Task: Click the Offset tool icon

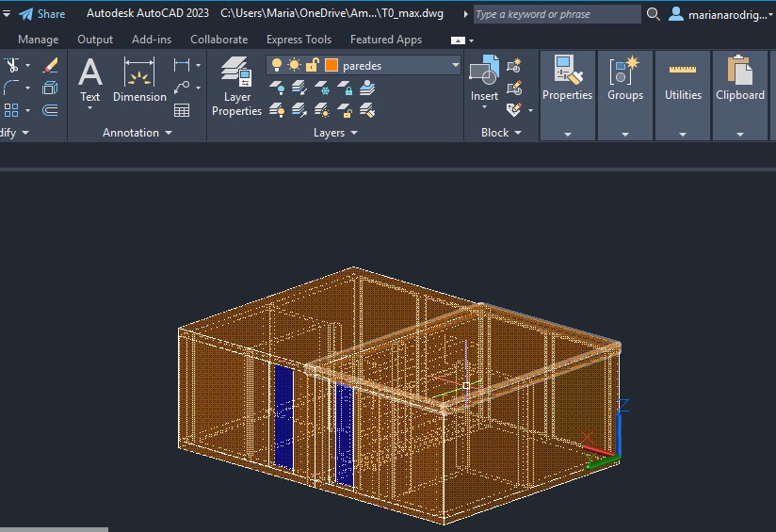Action: [x=51, y=110]
